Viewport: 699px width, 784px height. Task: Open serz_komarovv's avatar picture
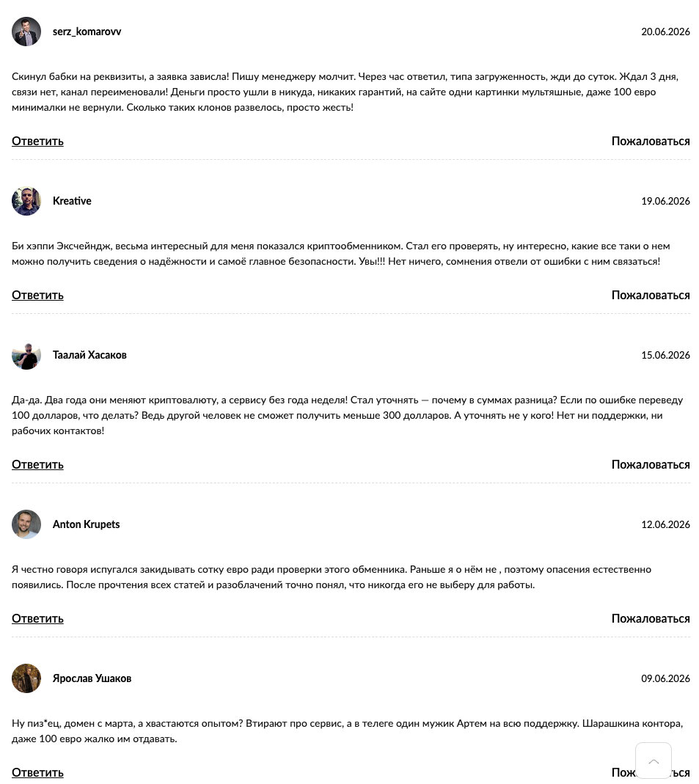click(x=26, y=32)
